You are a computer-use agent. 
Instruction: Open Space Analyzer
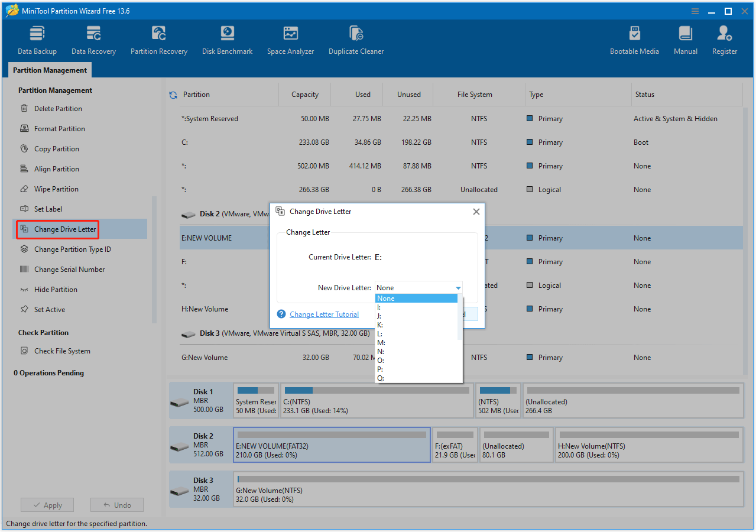290,40
